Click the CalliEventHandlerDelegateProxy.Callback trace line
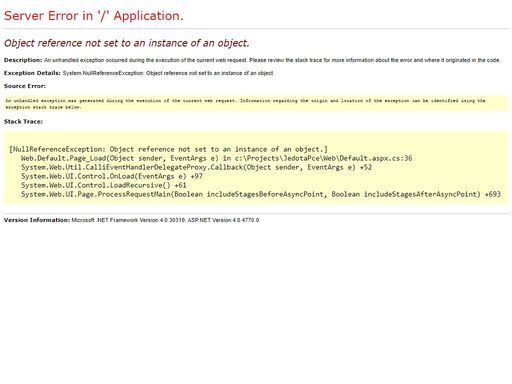Image resolution: width=512 pixels, height=384 pixels. (x=197, y=167)
